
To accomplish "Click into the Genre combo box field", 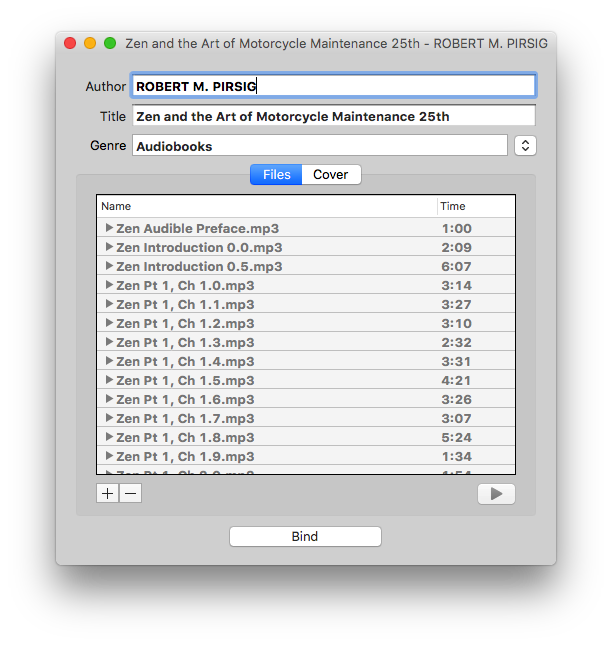I will 320,146.
